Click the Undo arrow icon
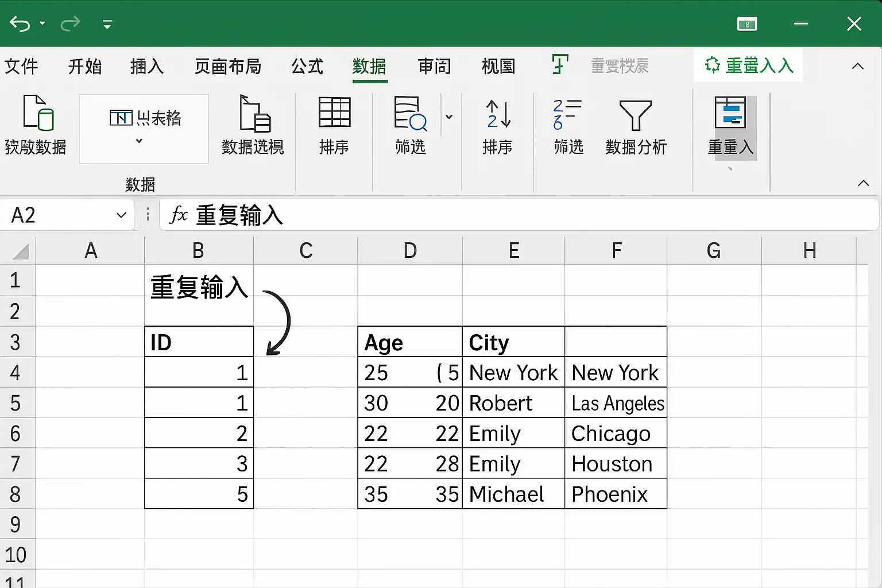The image size is (882, 588). pos(20,24)
